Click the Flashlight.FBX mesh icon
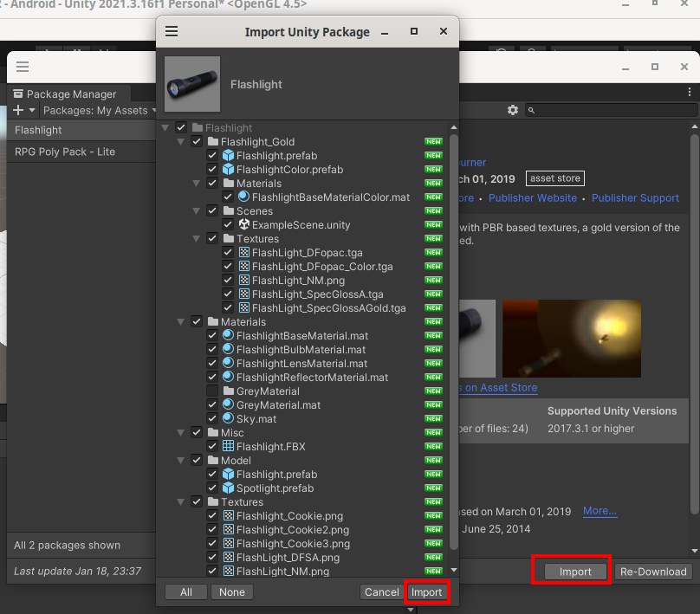 pyautogui.click(x=229, y=447)
